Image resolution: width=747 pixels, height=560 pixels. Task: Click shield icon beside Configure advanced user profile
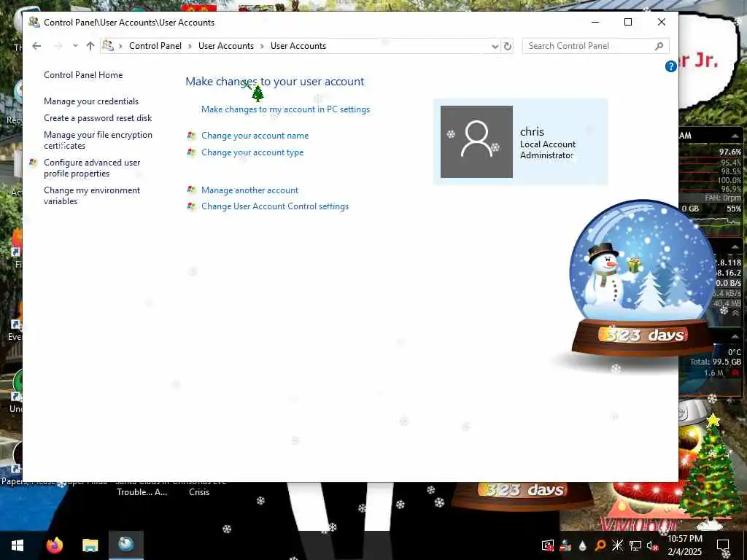[x=33, y=163]
